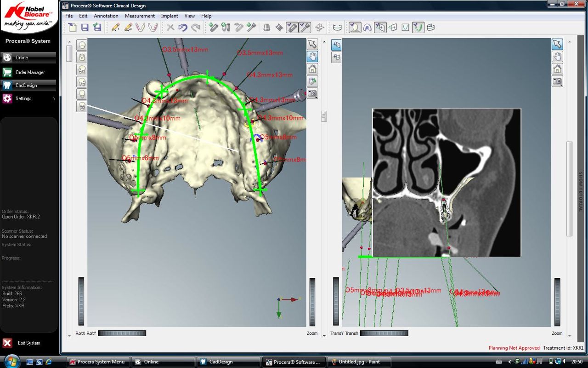Select the back-of-head view icon
This screenshot has width=588, height=368.
81,94
